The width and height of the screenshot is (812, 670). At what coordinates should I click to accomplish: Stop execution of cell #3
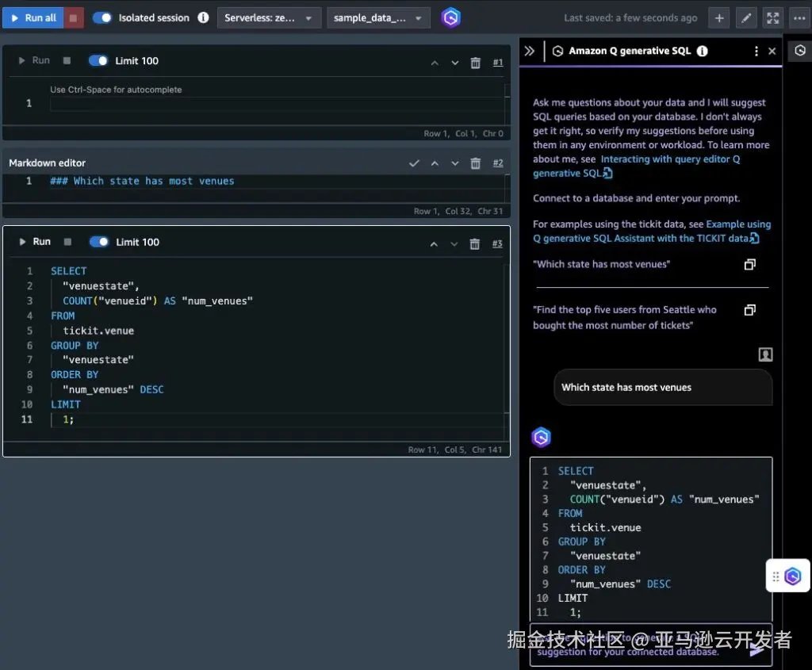coord(67,242)
